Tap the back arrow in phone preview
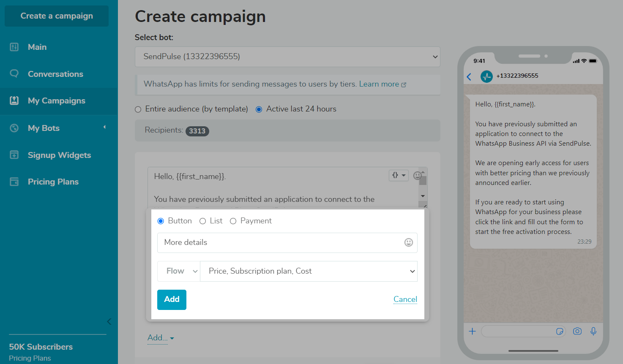Viewport: 623px width, 364px height. tap(469, 76)
